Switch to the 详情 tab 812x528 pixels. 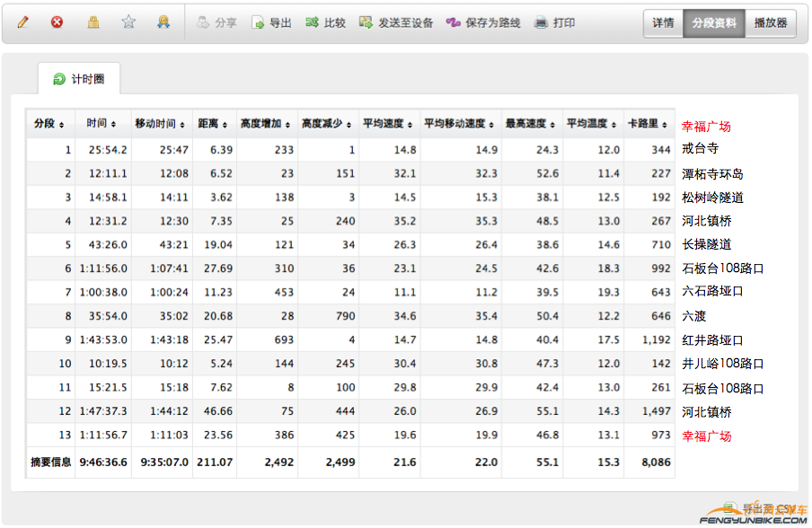click(663, 22)
